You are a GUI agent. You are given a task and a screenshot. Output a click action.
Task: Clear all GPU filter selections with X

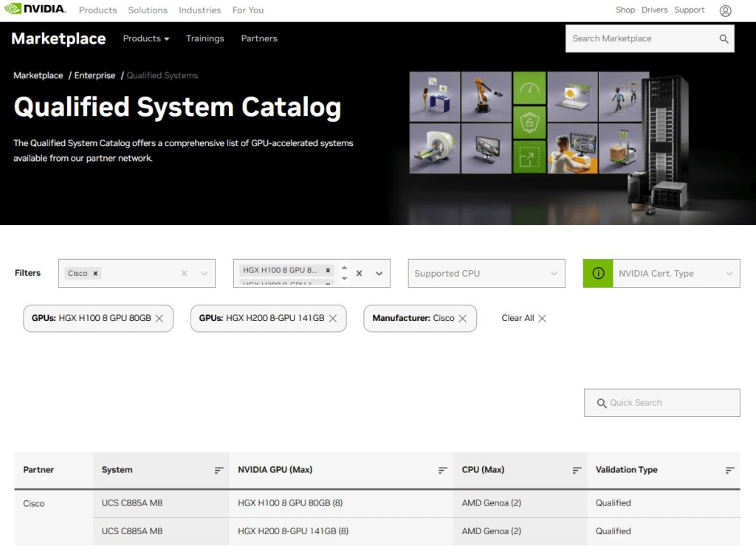point(360,273)
